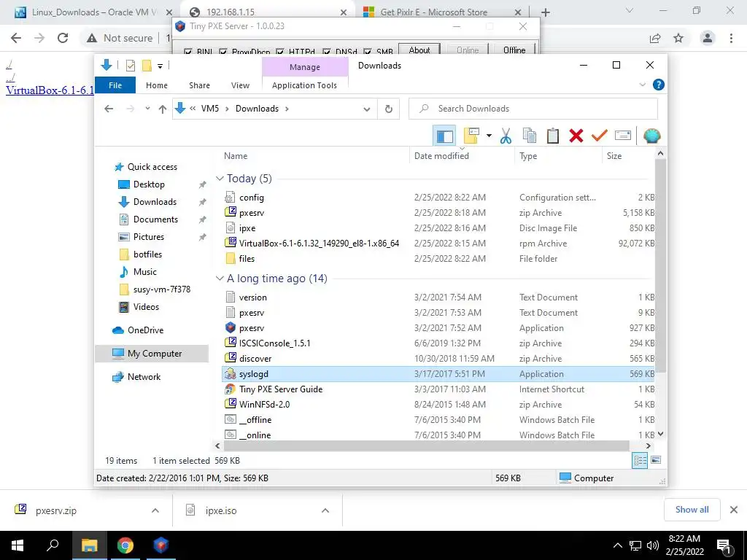Open the Application Tools tab
This screenshot has width=747, height=560.
(x=304, y=85)
